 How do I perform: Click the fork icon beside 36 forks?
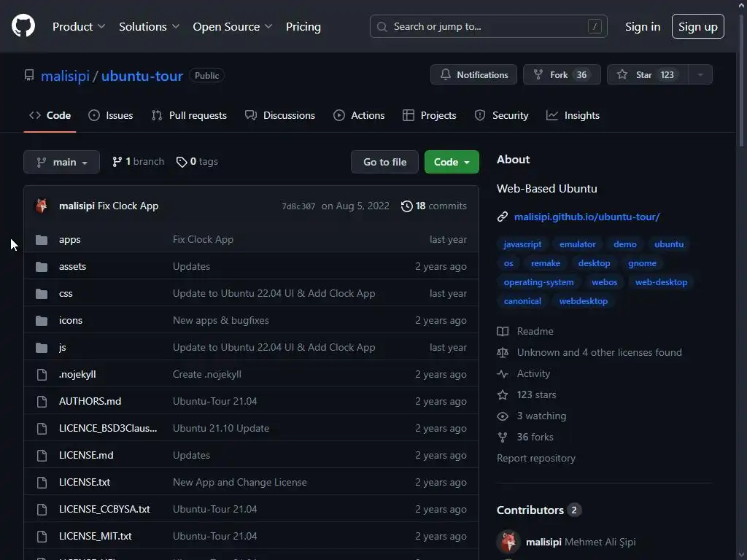[x=503, y=437]
